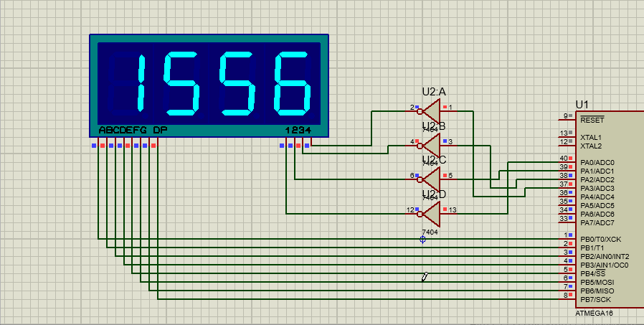The height and width of the screenshot is (325, 644).
Task: Click the ATMEGA16 part name label
Action: (x=594, y=313)
